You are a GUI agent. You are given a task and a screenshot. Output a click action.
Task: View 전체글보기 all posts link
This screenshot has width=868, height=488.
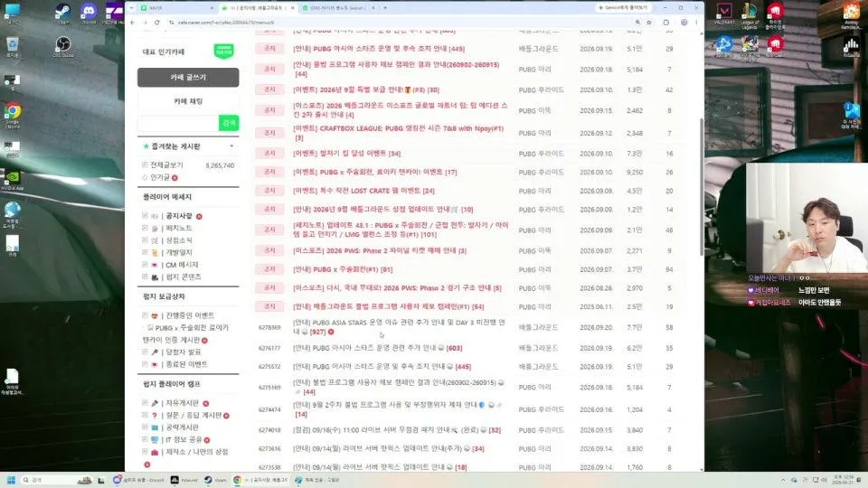[166, 164]
